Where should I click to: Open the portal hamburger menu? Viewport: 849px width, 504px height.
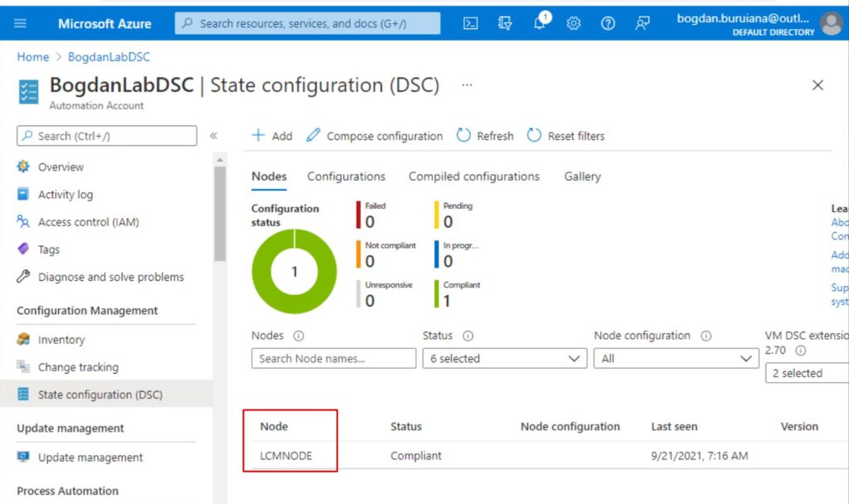(20, 23)
